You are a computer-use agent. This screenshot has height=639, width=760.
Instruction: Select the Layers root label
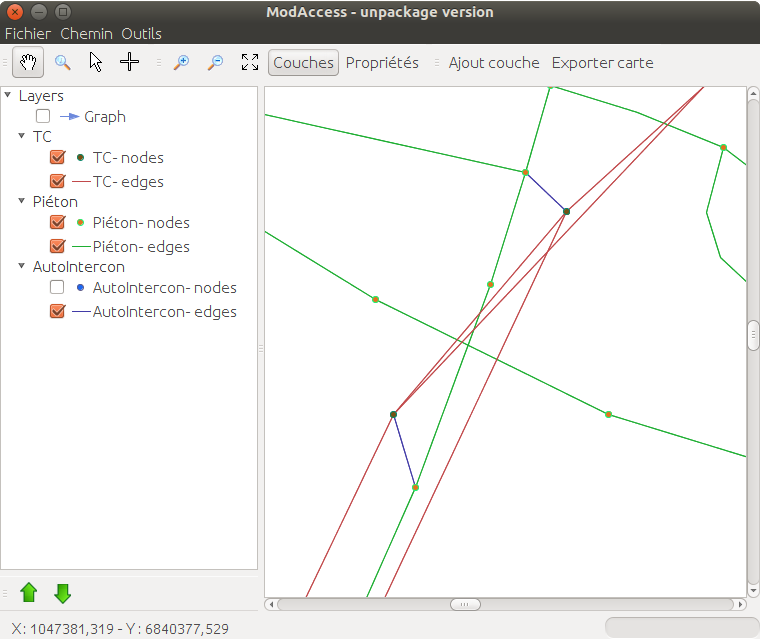tap(41, 96)
